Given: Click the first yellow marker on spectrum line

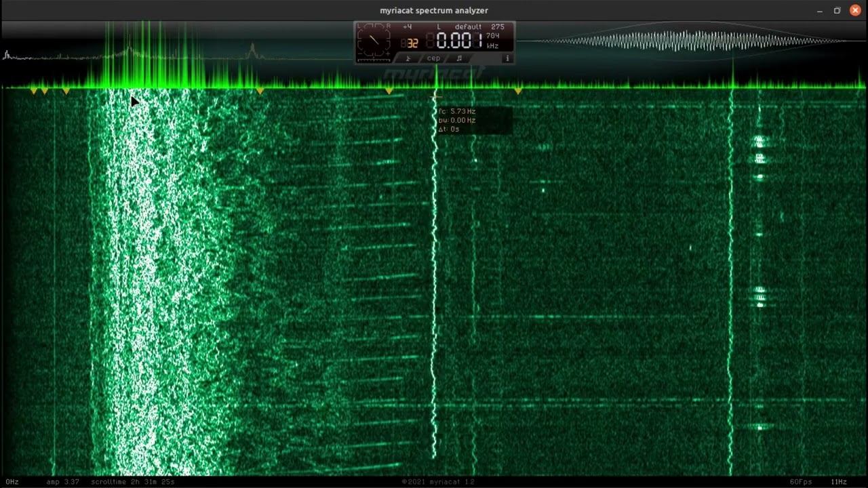Looking at the screenshot, I should [x=34, y=90].
